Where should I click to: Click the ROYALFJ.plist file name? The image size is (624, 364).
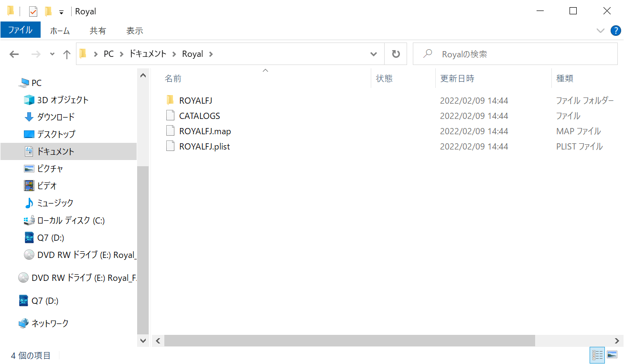(x=204, y=146)
